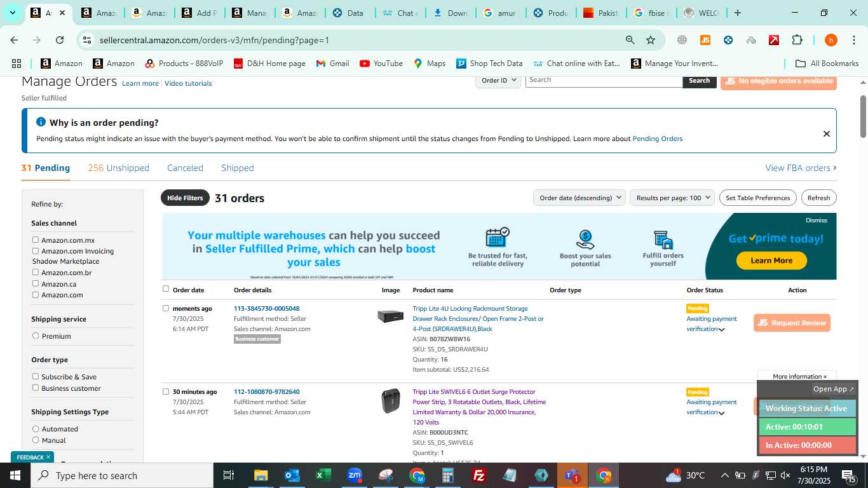Tick the select-all checkbox in the table header
The width and height of the screenshot is (868, 488).
(166, 288)
